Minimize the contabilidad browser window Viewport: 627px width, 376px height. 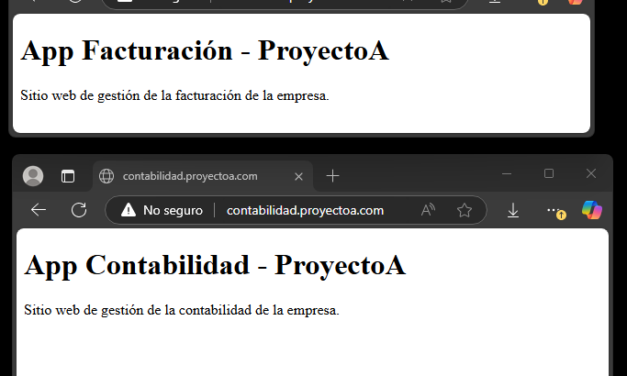[x=507, y=174]
